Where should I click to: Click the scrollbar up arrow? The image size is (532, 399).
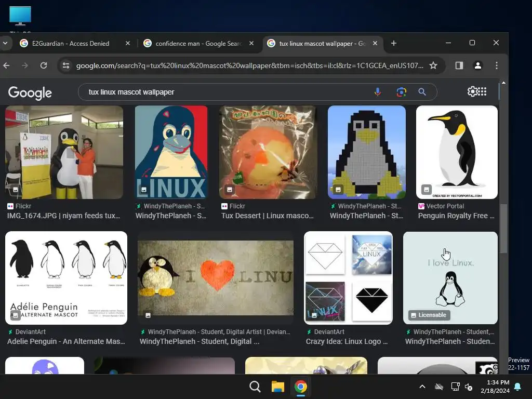tap(504, 83)
